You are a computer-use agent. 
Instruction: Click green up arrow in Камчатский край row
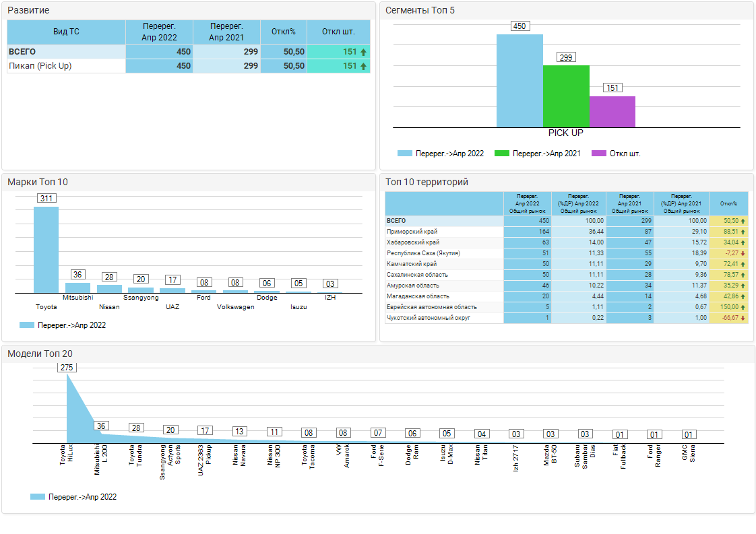(x=743, y=264)
